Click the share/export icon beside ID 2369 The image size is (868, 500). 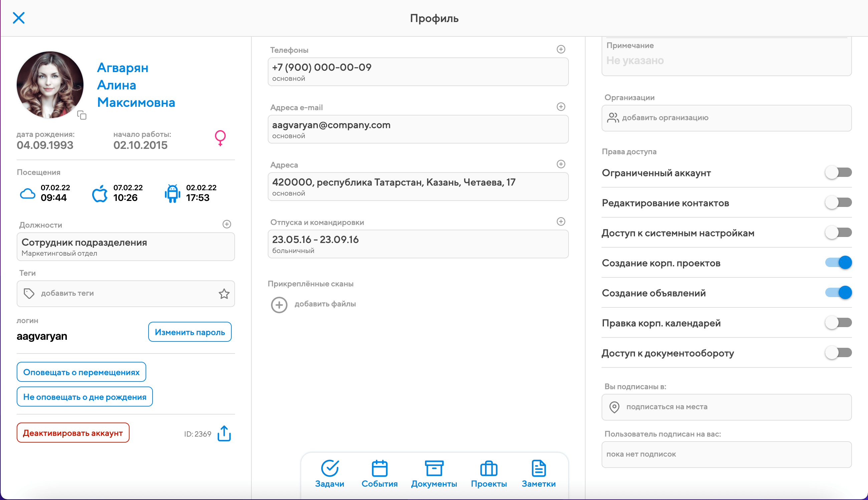tap(224, 433)
